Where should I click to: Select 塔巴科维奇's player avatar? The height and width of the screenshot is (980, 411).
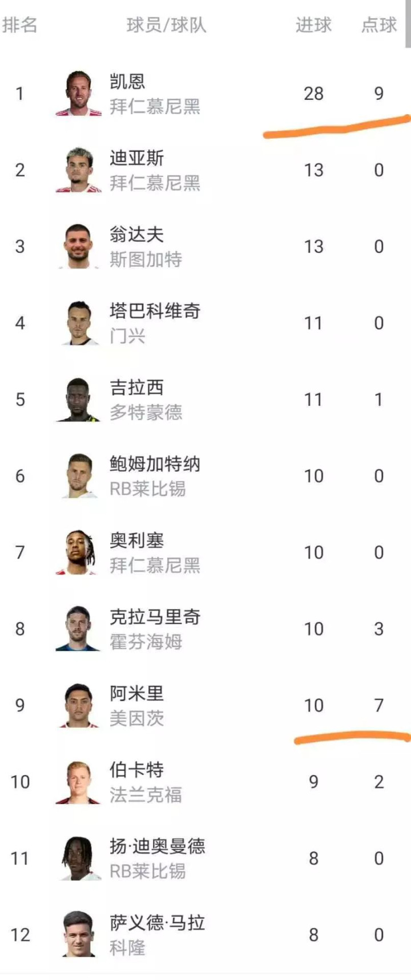(x=78, y=323)
